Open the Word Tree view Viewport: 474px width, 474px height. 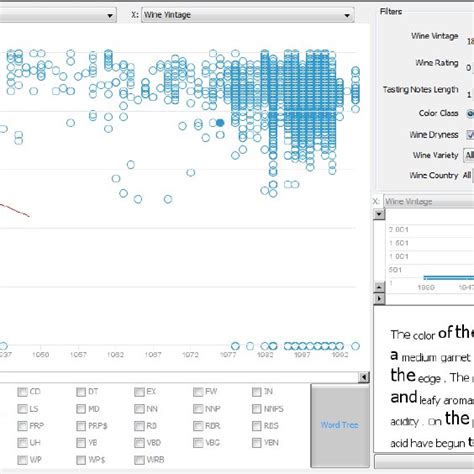[x=340, y=425]
